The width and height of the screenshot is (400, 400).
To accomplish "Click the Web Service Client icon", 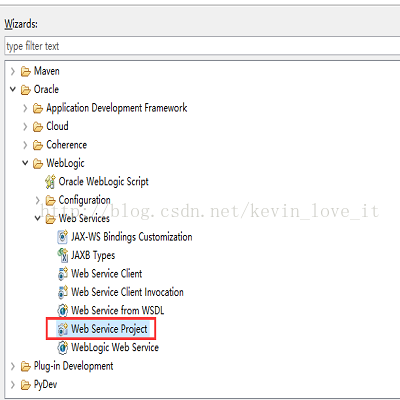I will pos(63,274).
